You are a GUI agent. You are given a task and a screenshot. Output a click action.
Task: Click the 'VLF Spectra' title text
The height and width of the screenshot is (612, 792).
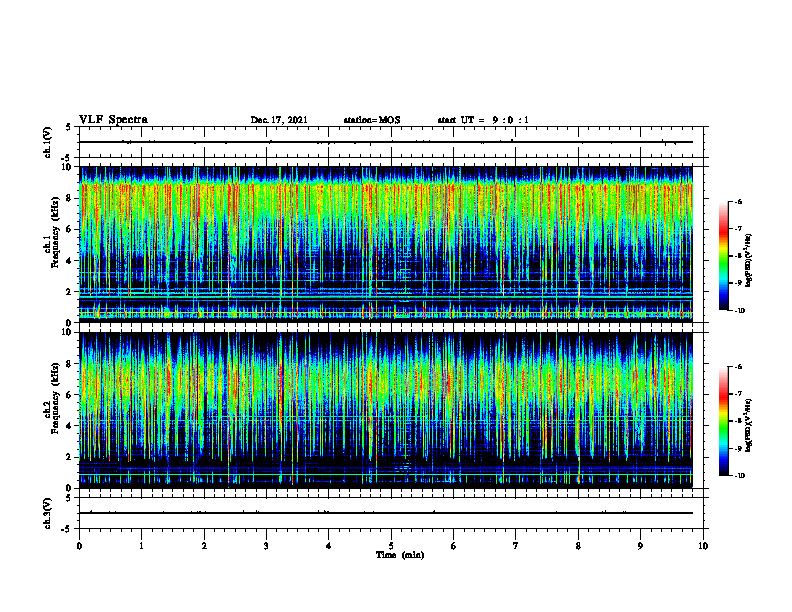tap(113, 120)
